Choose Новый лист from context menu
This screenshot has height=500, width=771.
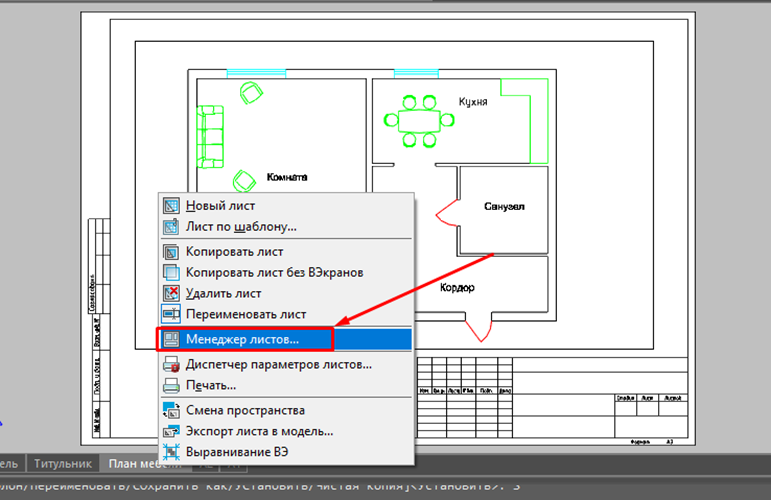[x=286, y=206]
